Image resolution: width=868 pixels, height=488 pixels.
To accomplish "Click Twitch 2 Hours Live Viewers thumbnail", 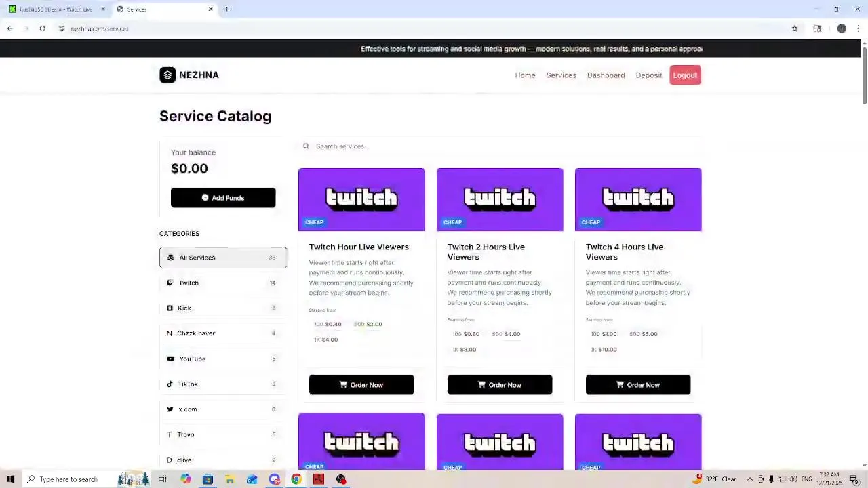I will click(500, 199).
